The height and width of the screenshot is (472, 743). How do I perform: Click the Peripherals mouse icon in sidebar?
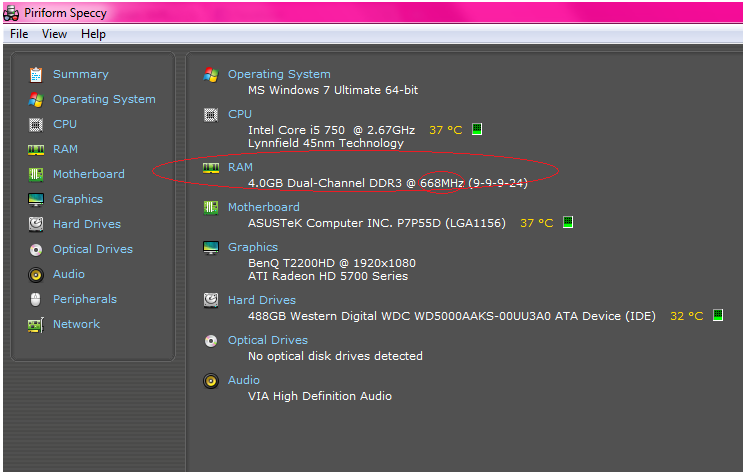pos(36,300)
